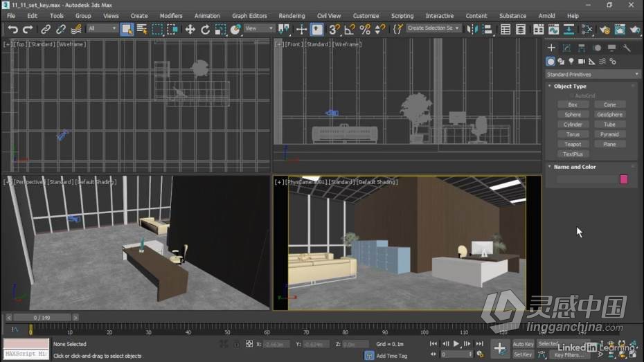Viewport: 644px width, 362px height.
Task: Activate Select and Rotate tool
Action: (x=205, y=29)
